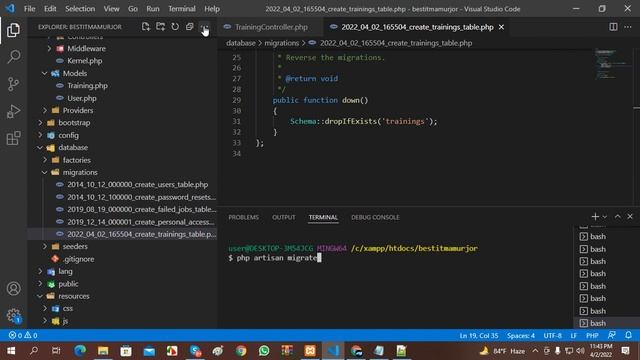The height and width of the screenshot is (360, 640).
Task: Open the Windows Start menu
Action: coord(11,351)
